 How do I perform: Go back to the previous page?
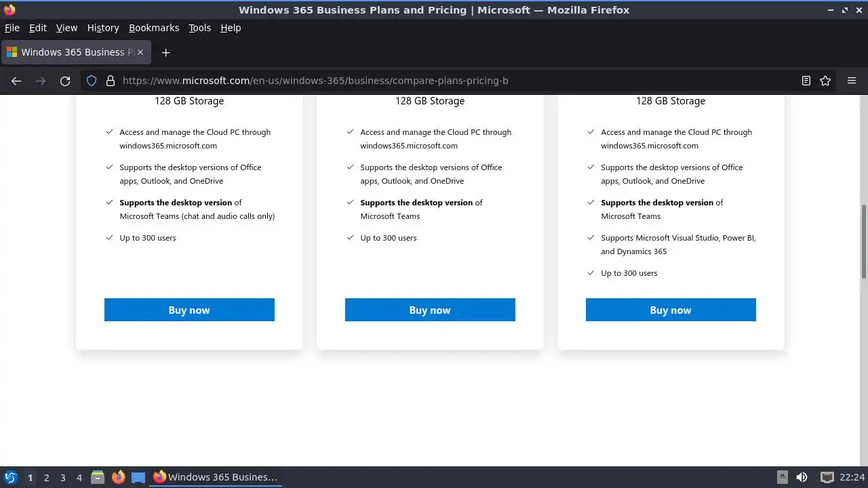tap(16, 81)
